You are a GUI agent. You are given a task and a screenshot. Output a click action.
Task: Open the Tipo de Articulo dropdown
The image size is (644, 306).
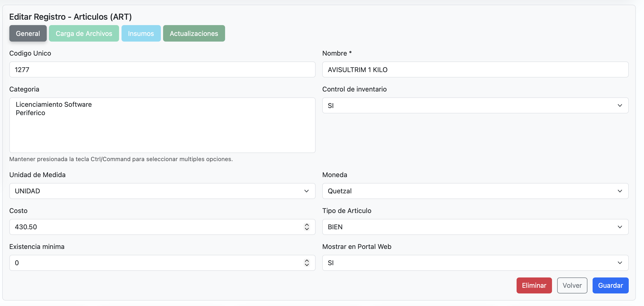(475, 227)
